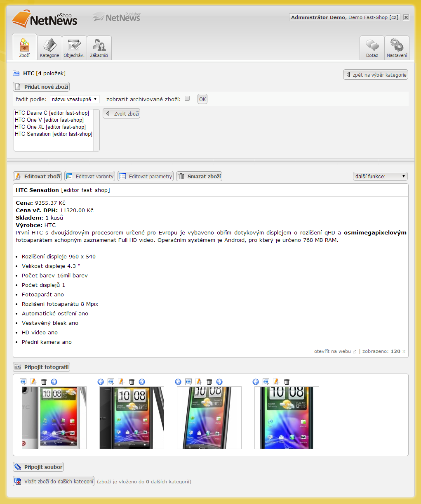Open the pencil edit icon of the second photo
421x504 pixels.
pos(121,382)
